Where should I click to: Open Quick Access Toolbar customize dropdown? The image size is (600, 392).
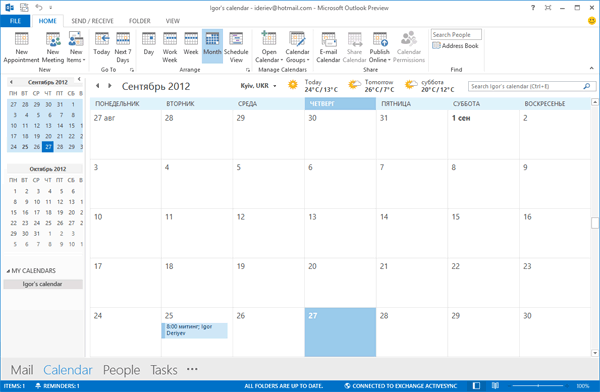51,8
